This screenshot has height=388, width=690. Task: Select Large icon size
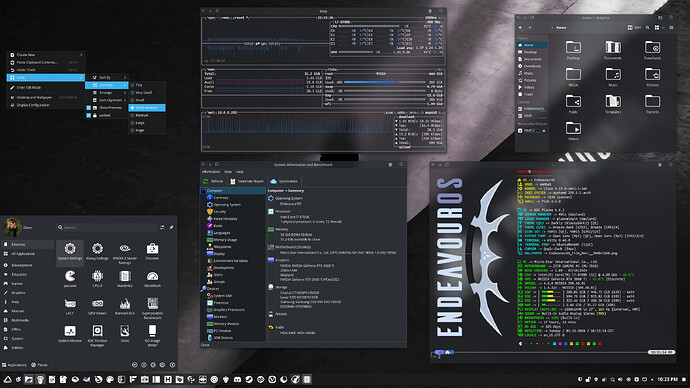147,123
